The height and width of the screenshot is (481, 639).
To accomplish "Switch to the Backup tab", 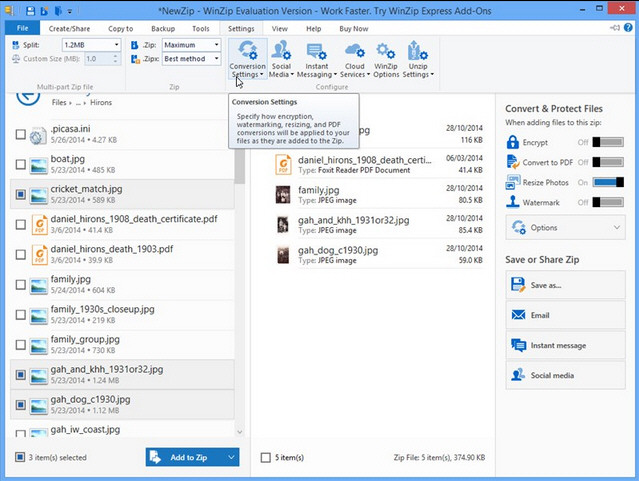I will click(x=163, y=29).
